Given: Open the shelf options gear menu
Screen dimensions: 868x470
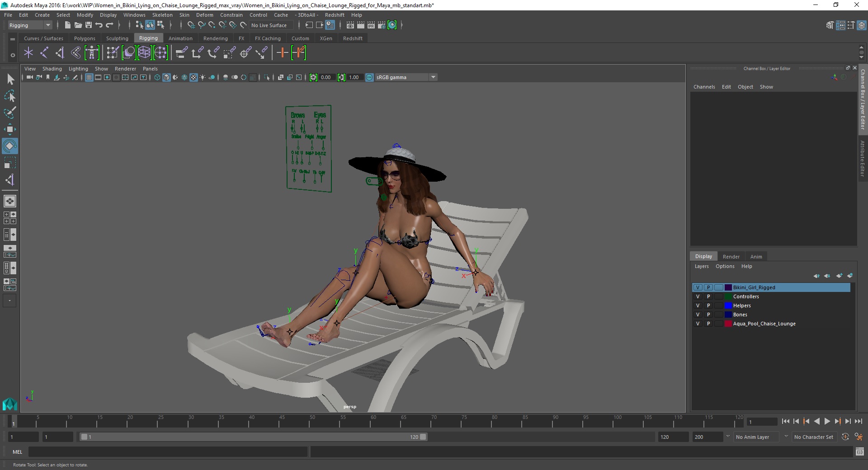Looking at the screenshot, I should point(13,55).
